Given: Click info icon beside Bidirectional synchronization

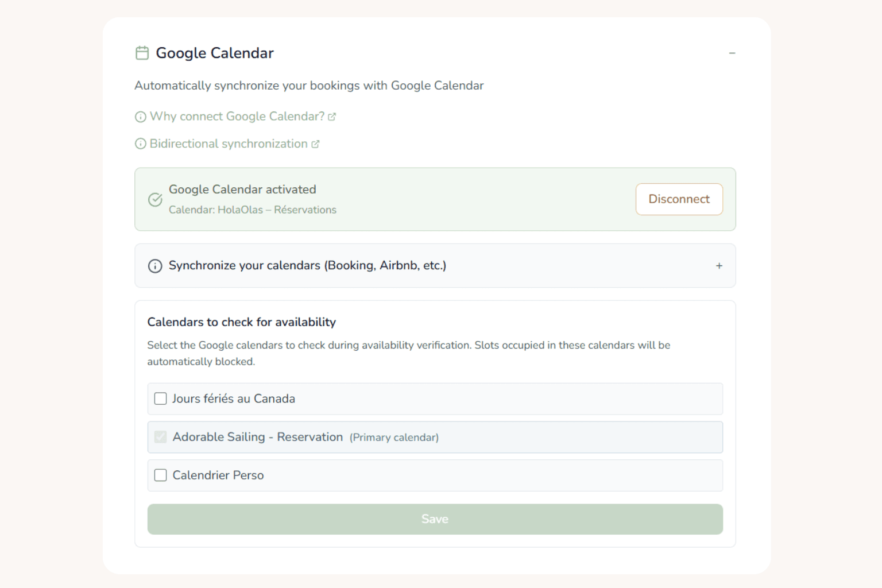Looking at the screenshot, I should click(x=141, y=144).
